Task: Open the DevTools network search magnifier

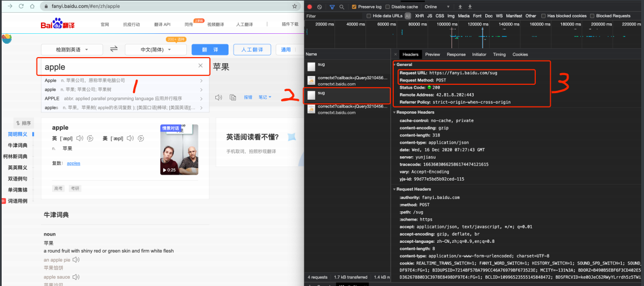Action: click(x=341, y=7)
